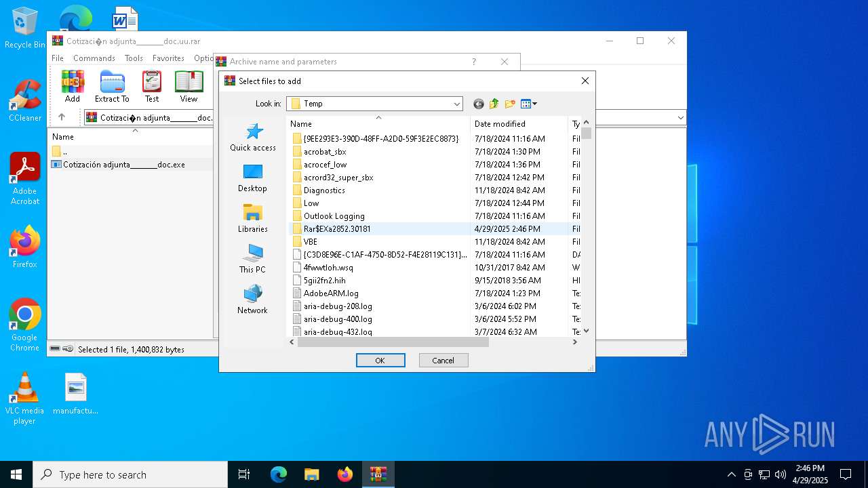This screenshot has height=488, width=868.
Task: Click the back arrow in the file dialog
Action: pos(479,104)
